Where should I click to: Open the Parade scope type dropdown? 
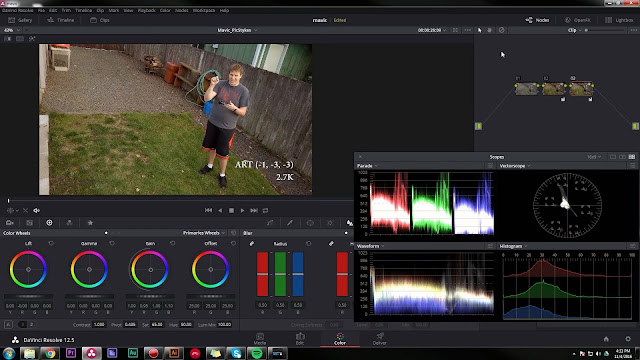click(x=367, y=166)
